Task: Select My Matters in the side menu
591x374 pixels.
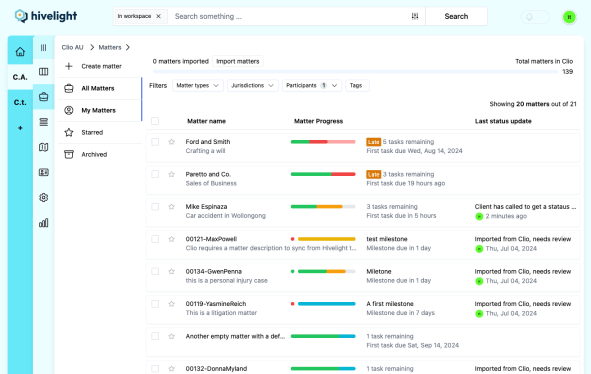Action: (100, 110)
